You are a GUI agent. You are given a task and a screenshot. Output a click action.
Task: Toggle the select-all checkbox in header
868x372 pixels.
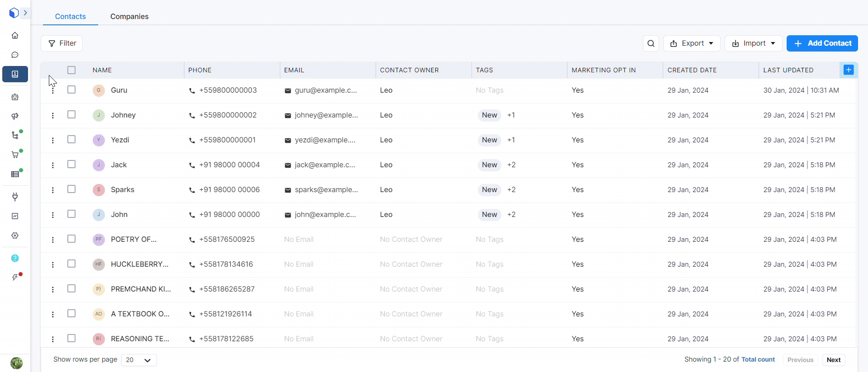pos(71,70)
